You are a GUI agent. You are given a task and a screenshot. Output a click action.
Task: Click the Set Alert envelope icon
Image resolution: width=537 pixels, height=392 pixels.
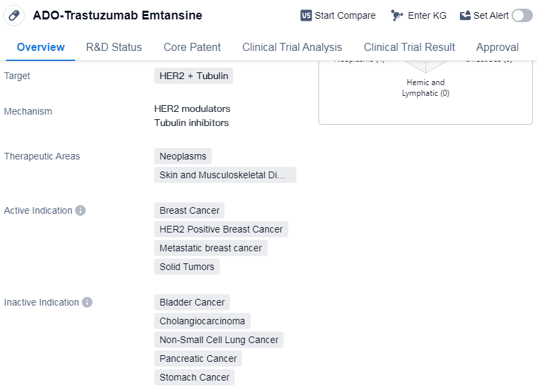465,15
